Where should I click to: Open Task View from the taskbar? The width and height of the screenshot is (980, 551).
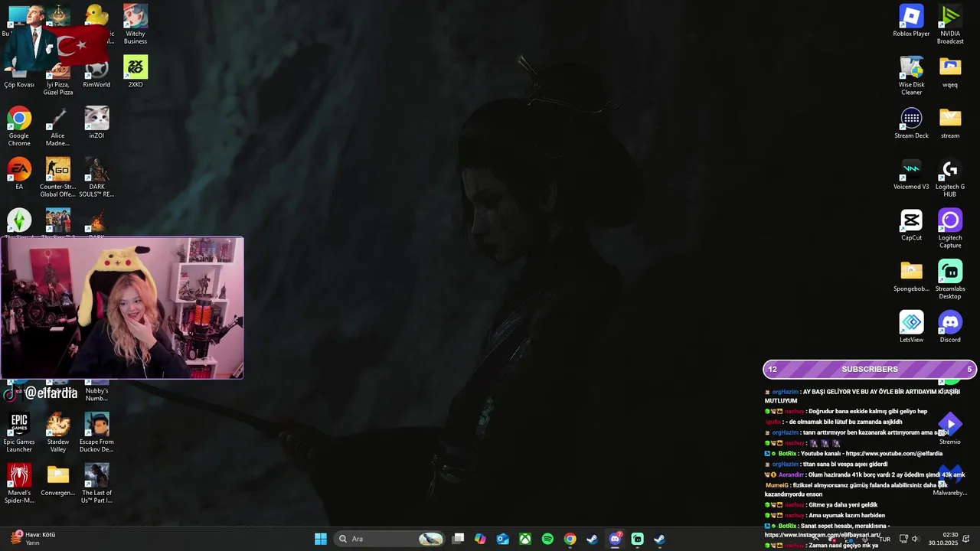point(458,539)
